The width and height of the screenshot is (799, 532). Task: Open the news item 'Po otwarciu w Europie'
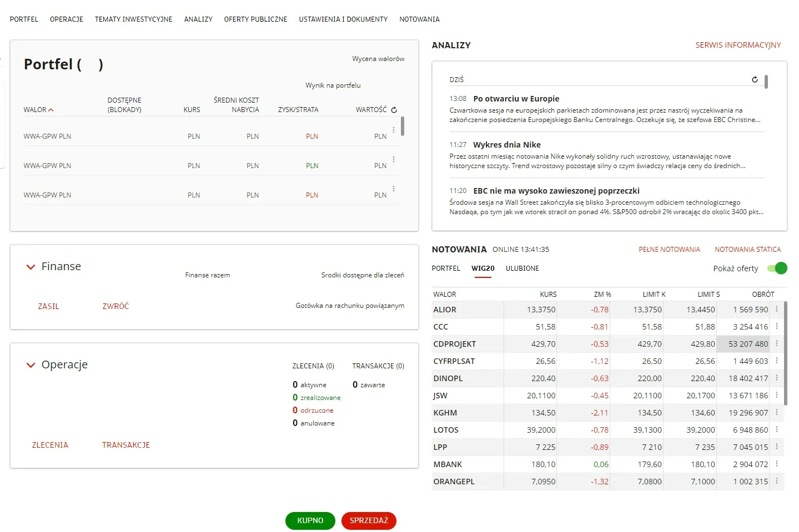click(x=516, y=99)
